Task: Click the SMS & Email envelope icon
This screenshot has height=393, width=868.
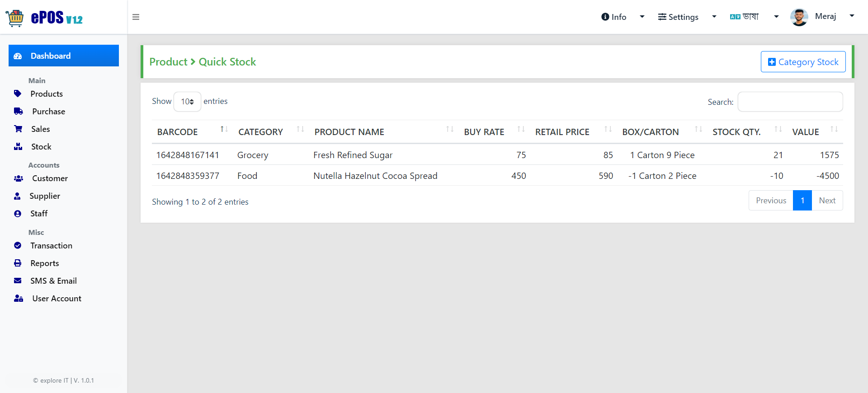Action: pyautogui.click(x=18, y=281)
